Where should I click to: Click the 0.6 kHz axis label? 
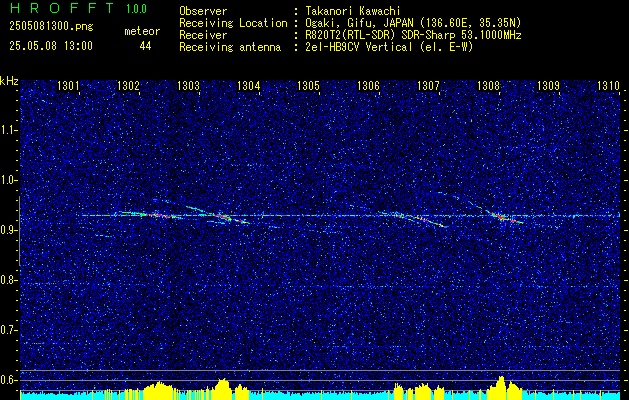(10, 380)
